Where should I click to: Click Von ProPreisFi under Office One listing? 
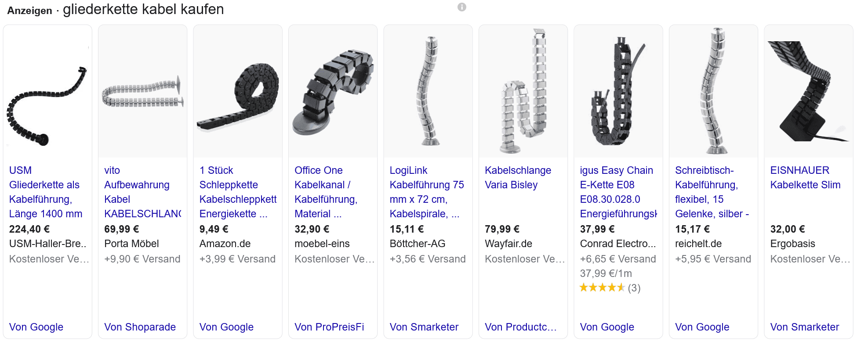pyautogui.click(x=329, y=327)
